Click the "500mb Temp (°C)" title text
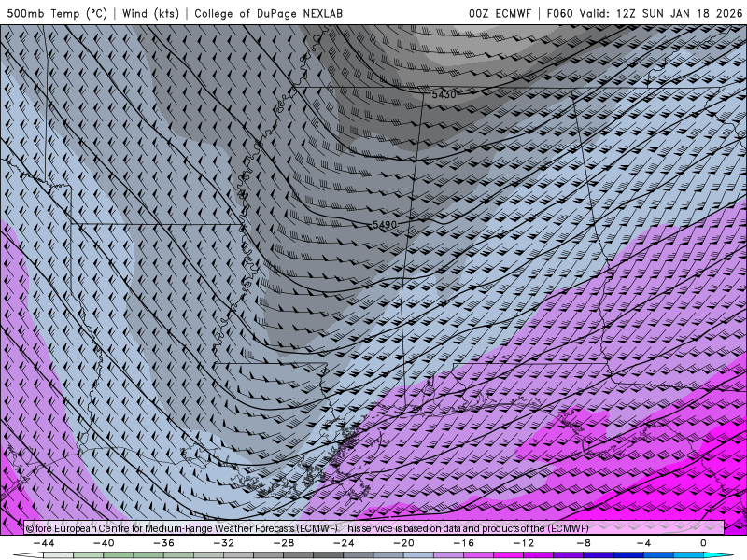The width and height of the screenshot is (747, 560). point(57,13)
